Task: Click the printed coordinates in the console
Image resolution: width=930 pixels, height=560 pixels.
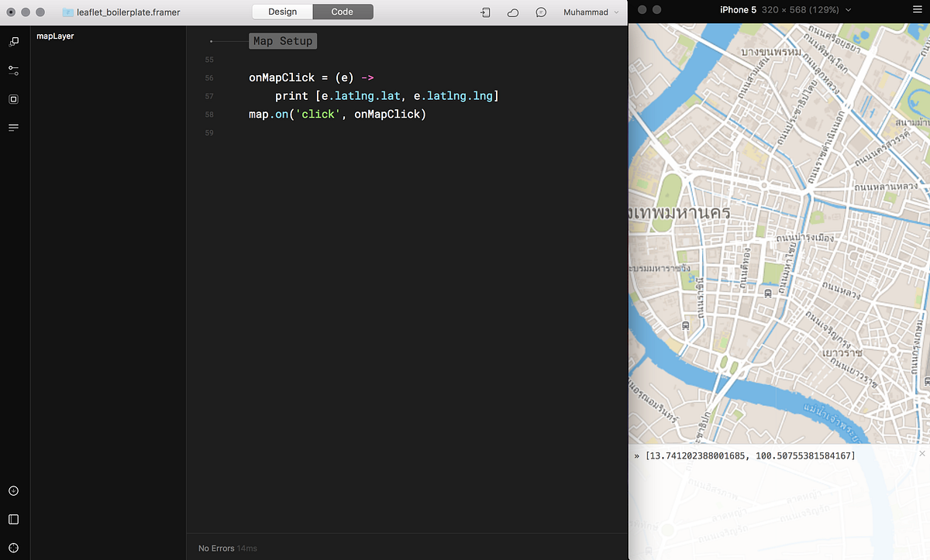Action: pyautogui.click(x=748, y=455)
